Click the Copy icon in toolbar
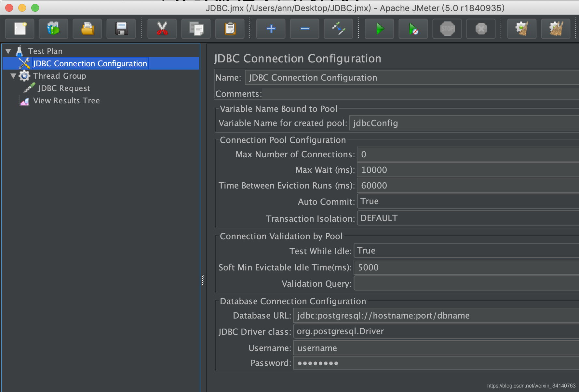Screen dimensions: 579x392 click(196, 29)
